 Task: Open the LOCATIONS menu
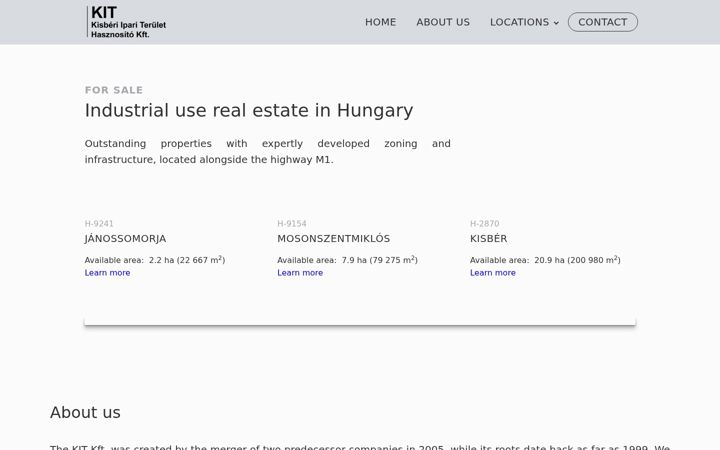tap(519, 22)
